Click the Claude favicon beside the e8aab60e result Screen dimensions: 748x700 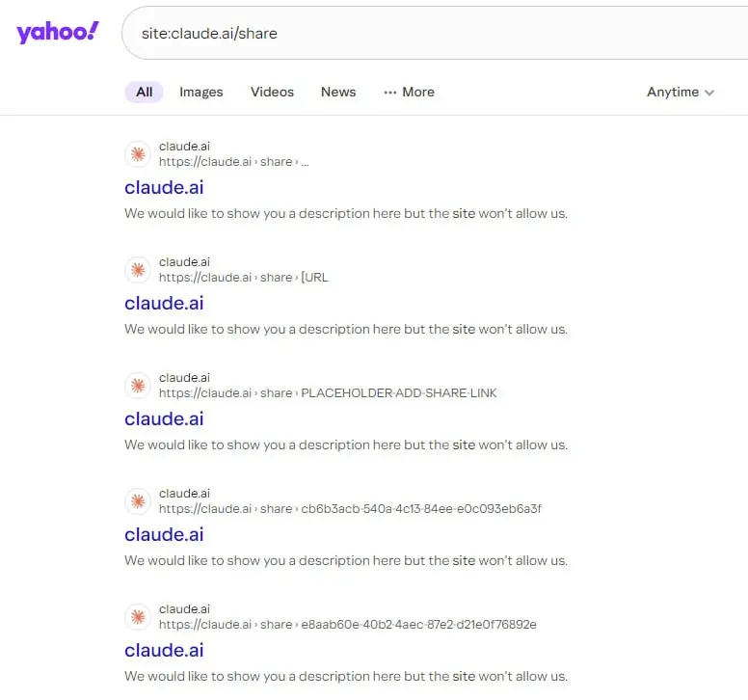coord(138,617)
